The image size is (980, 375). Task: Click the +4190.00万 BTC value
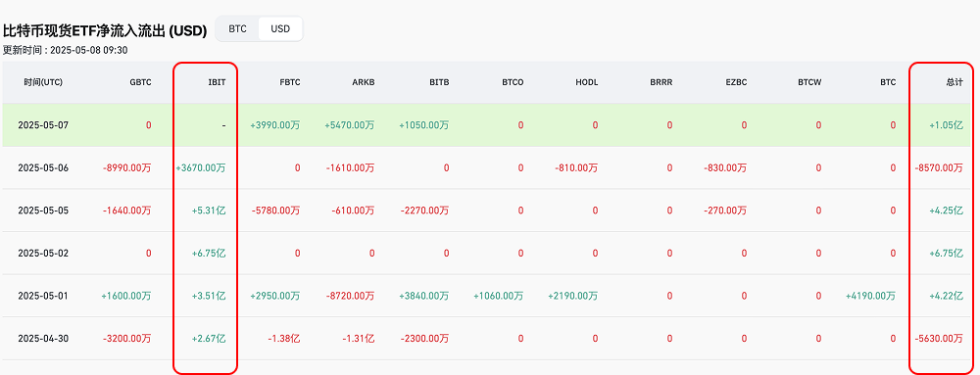pyautogui.click(x=870, y=297)
